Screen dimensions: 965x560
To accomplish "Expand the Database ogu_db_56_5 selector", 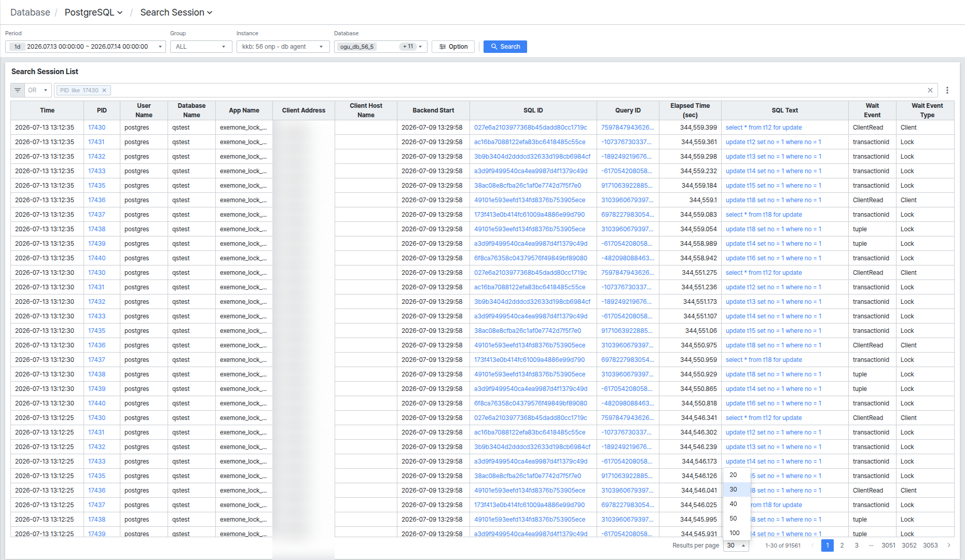I will [x=380, y=47].
